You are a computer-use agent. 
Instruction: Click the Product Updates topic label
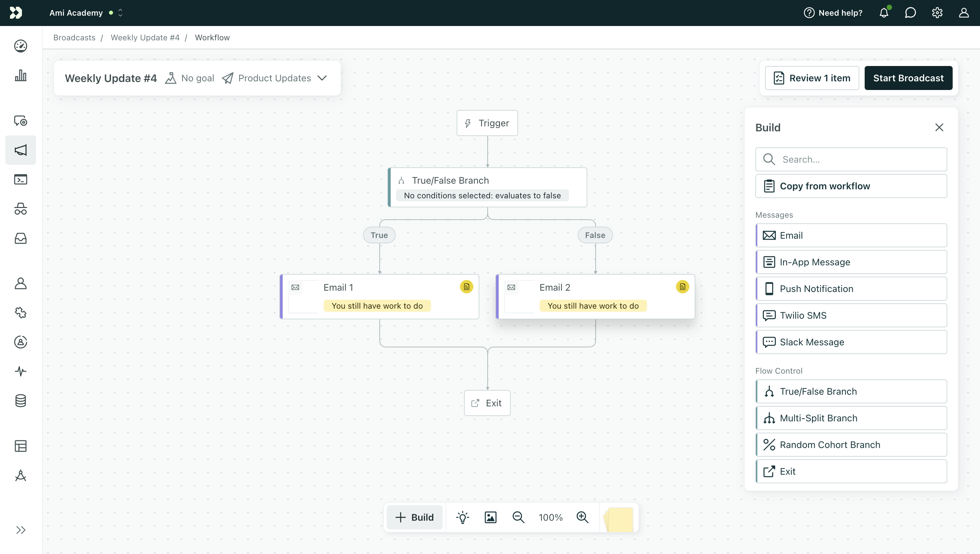pyautogui.click(x=274, y=78)
